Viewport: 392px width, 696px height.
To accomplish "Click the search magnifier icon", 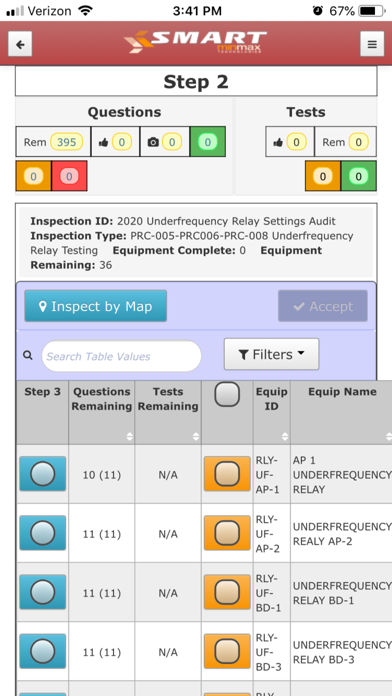I will [28, 356].
